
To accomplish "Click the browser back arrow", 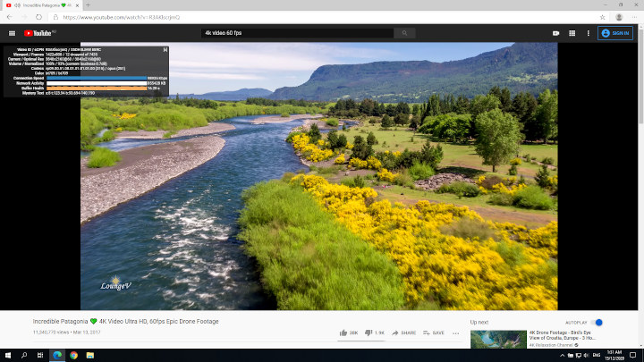I will click(x=10, y=17).
